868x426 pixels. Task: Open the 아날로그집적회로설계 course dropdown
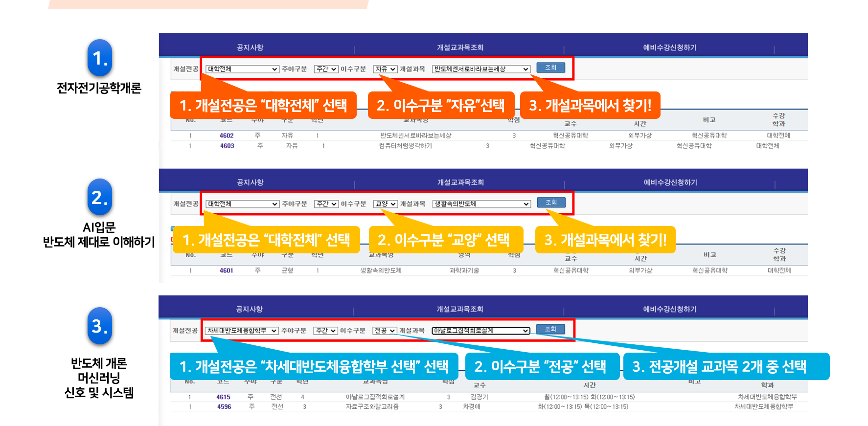pos(480,331)
